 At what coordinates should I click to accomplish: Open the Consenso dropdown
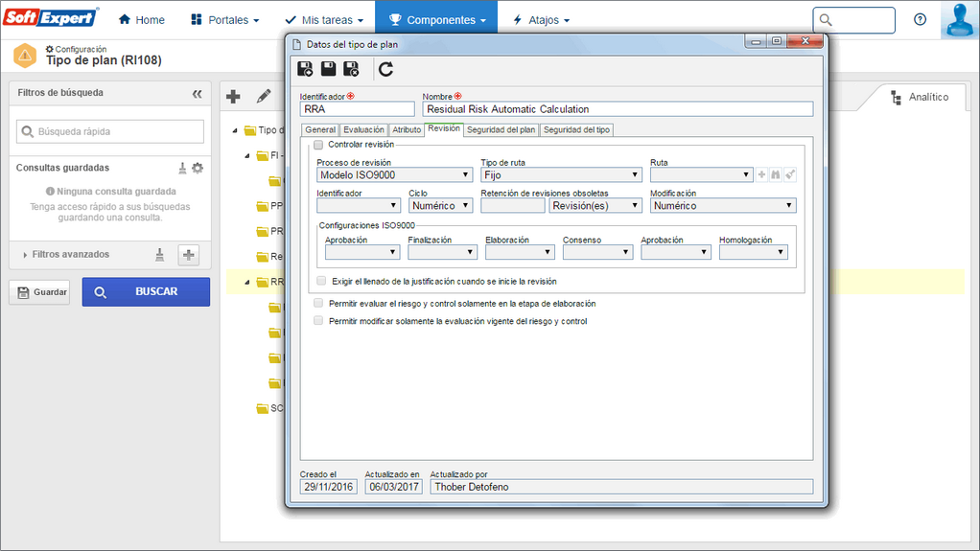[597, 252]
